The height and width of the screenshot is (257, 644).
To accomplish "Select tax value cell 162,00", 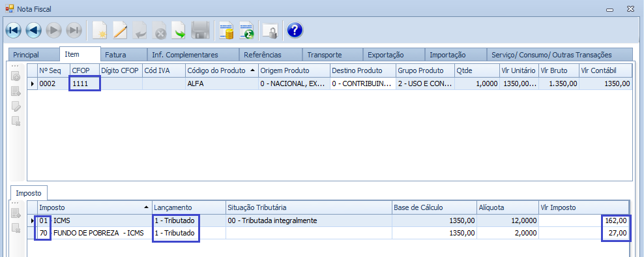I will (583, 221).
